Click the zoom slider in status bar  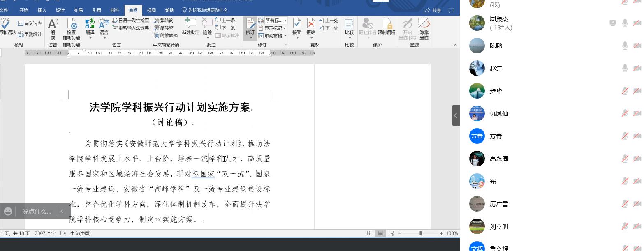[x=420, y=233]
